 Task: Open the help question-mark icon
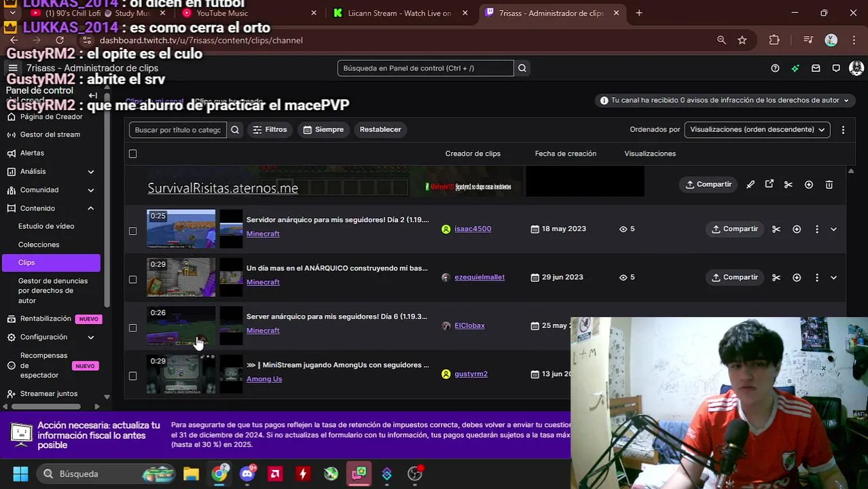[x=775, y=68]
